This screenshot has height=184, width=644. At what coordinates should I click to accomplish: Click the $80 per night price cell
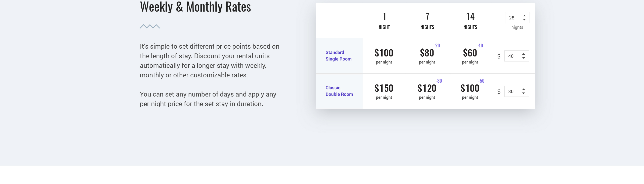(x=427, y=56)
